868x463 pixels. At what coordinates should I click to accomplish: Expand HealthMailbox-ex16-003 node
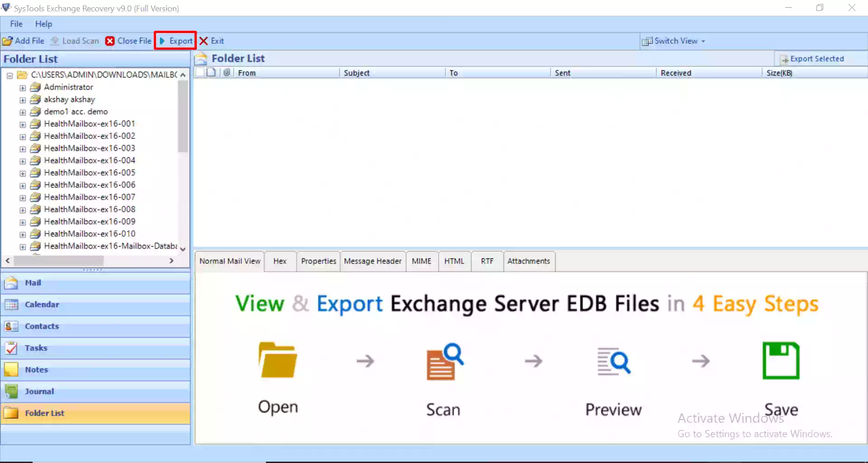[x=23, y=149]
